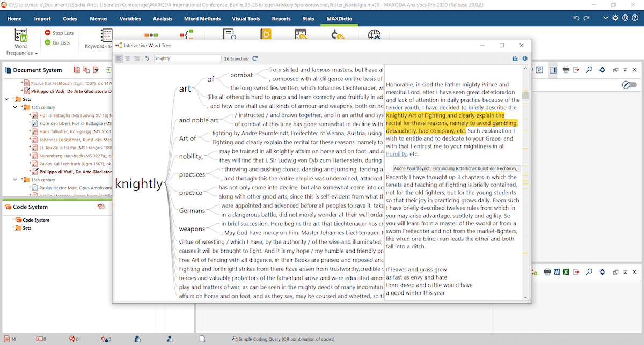Click 'weapons' branch in word tree
Screen dimensions: 644x345
pos(192,229)
